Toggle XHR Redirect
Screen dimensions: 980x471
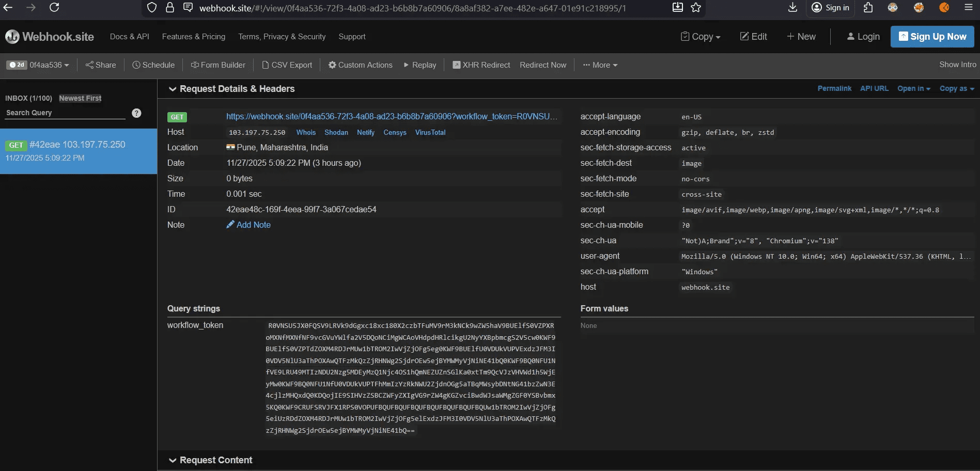click(x=481, y=65)
